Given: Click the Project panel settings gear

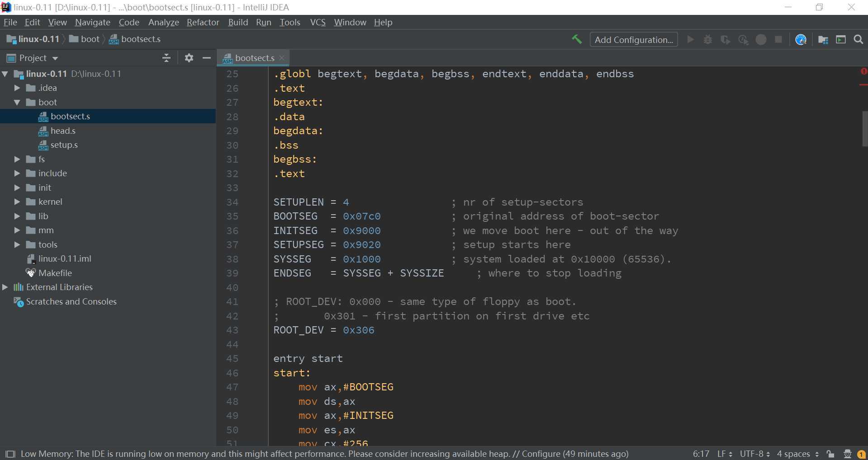Looking at the screenshot, I should click(x=189, y=58).
